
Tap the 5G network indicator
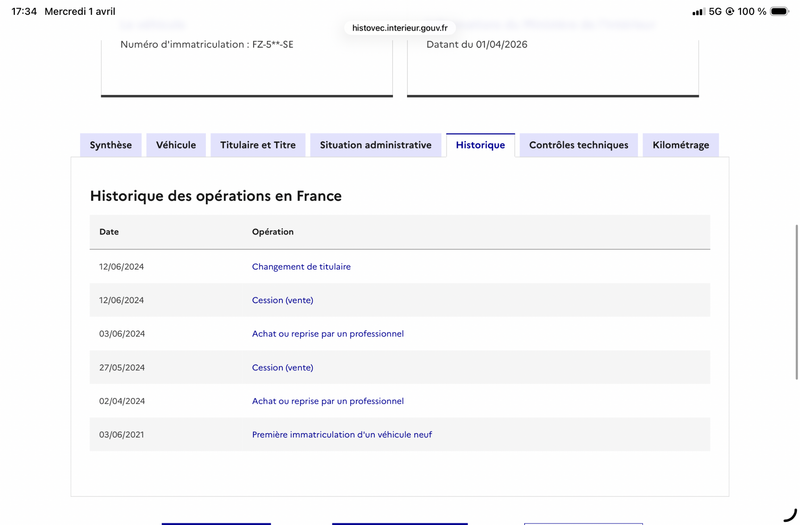[x=715, y=11]
